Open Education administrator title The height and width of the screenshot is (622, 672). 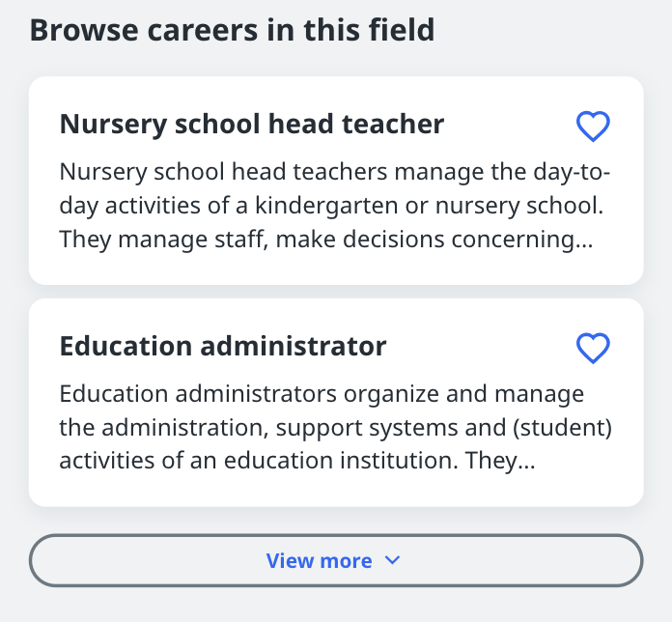[223, 346]
